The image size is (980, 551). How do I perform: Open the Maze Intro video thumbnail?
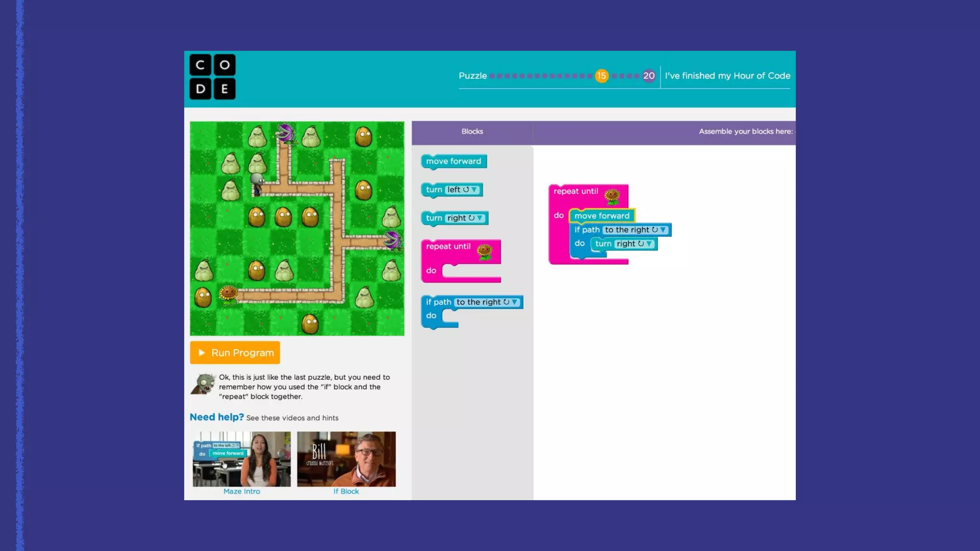tap(241, 459)
